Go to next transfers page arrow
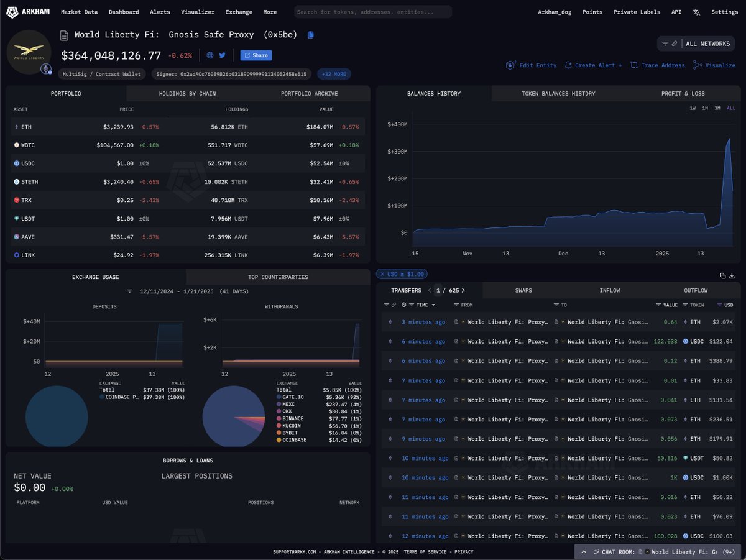This screenshot has width=746, height=560. pyautogui.click(x=463, y=290)
